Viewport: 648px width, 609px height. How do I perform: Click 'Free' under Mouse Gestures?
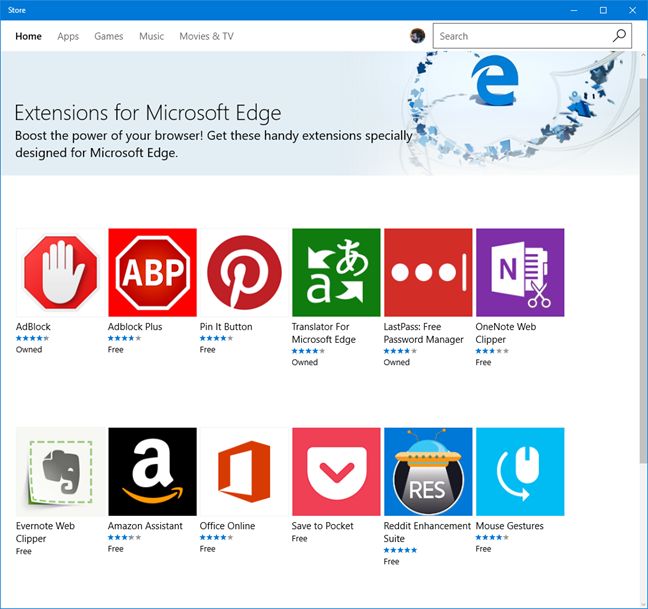tap(483, 549)
